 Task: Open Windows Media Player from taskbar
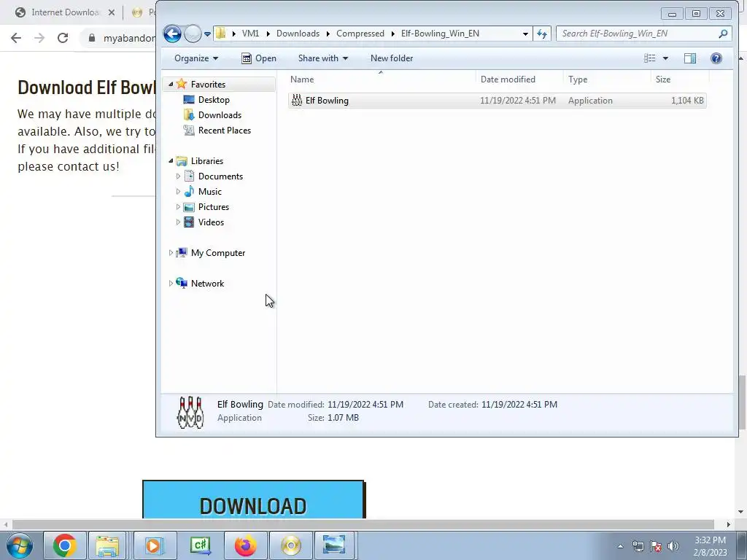(153, 545)
